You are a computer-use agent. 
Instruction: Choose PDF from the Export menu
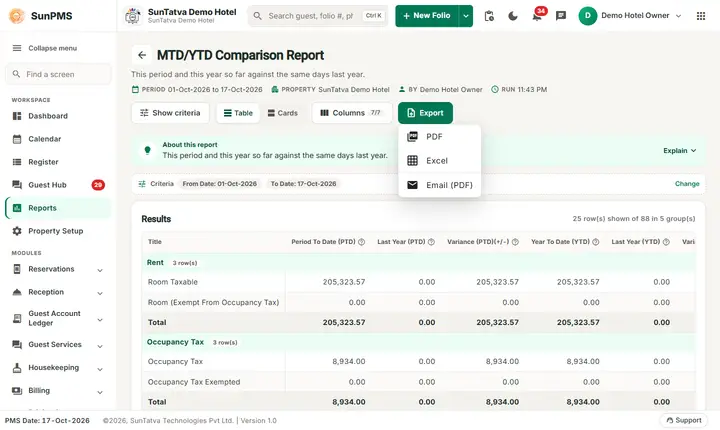(439, 137)
